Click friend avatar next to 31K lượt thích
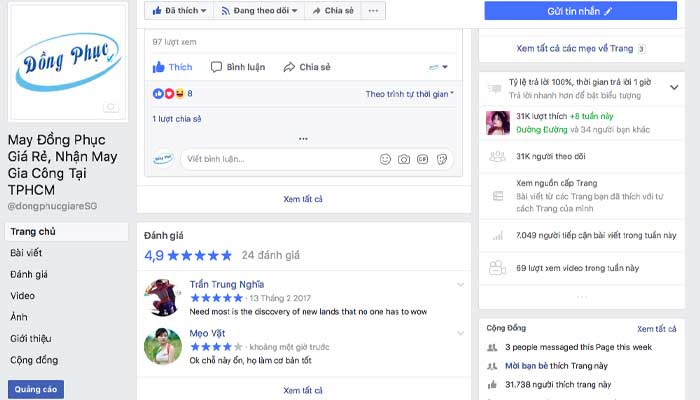Image resolution: width=700 pixels, height=400 pixels. (x=497, y=123)
